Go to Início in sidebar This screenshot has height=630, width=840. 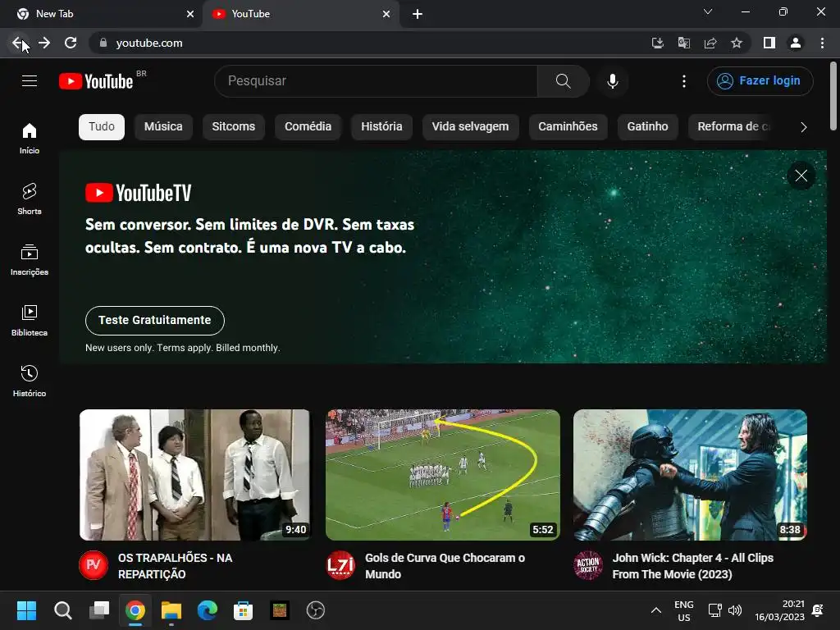coord(30,138)
